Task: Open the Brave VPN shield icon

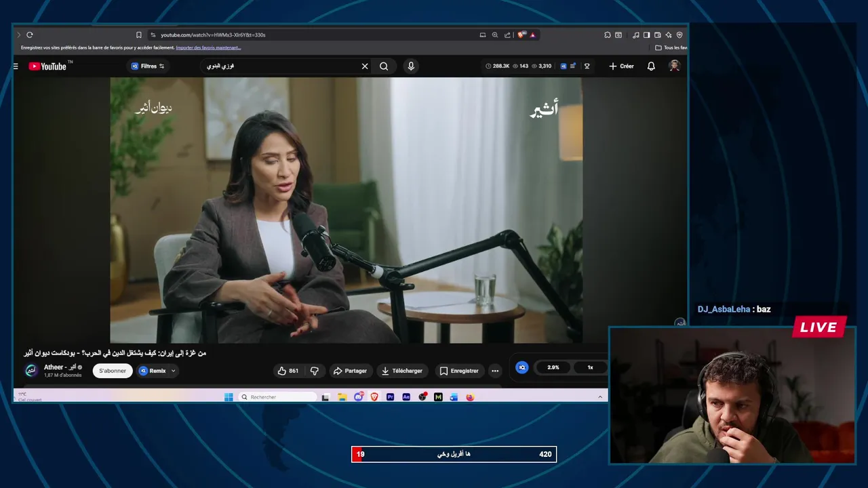Action: pos(679,35)
